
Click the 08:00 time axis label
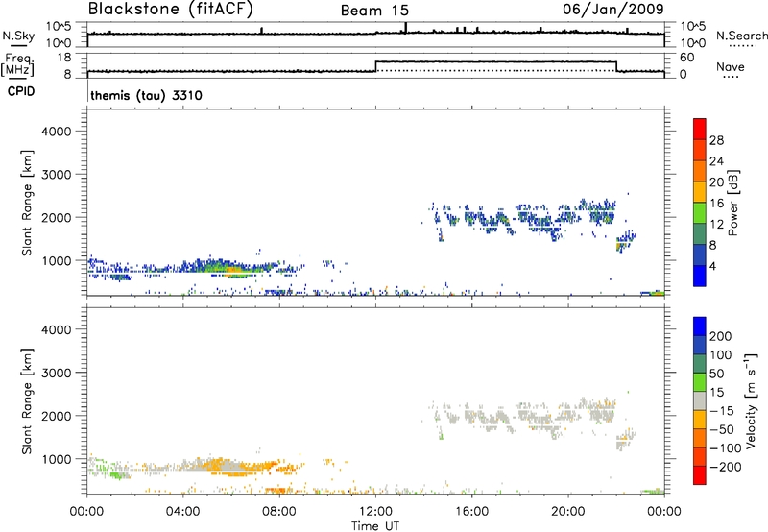[x=279, y=512]
